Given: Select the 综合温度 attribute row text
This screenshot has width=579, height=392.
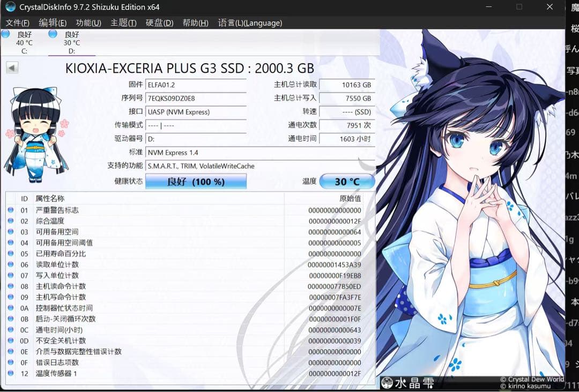Looking at the screenshot, I should pyautogui.click(x=50, y=221).
